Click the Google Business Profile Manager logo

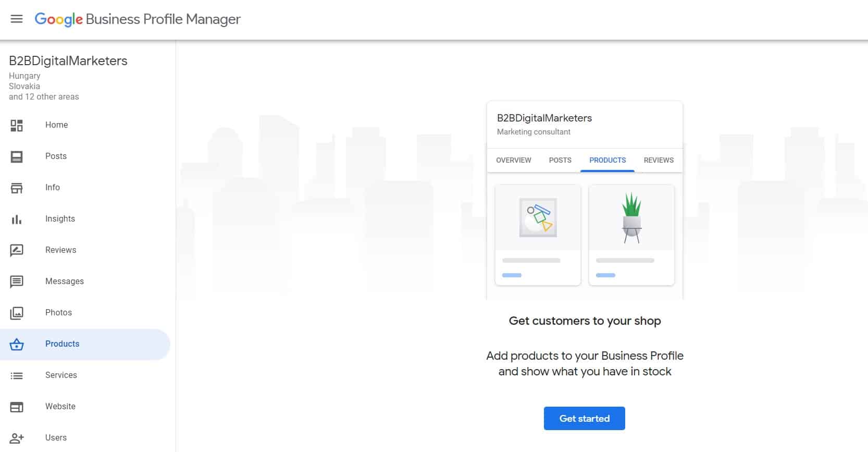138,19
